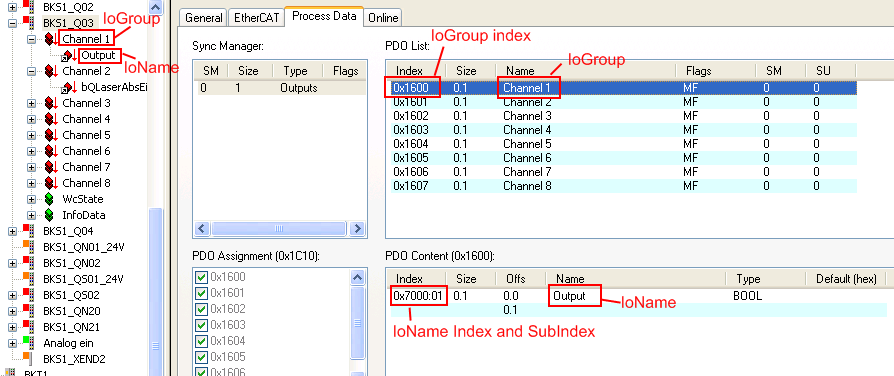Expand the BKS1_Q04 tree node
894x376 pixels.
pyautogui.click(x=12, y=231)
